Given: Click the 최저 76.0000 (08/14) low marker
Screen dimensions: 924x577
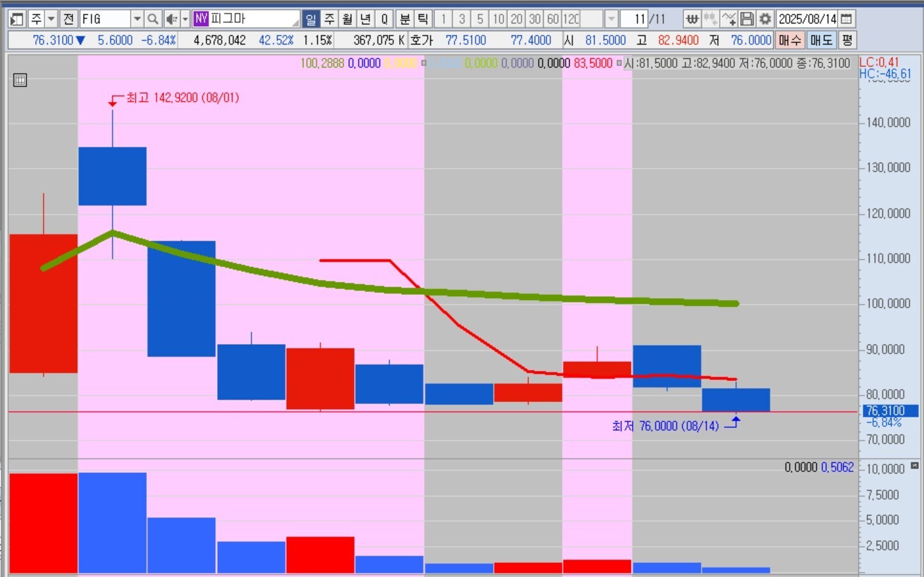Looking at the screenshot, I should (665, 426).
